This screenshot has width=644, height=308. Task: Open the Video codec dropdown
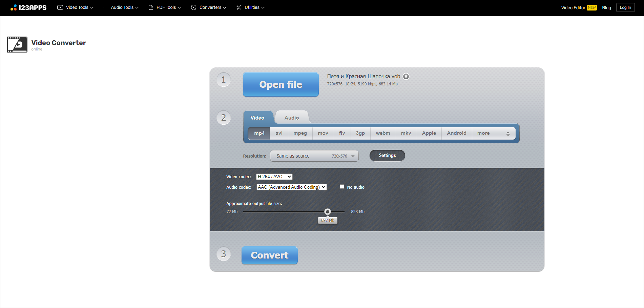click(274, 177)
